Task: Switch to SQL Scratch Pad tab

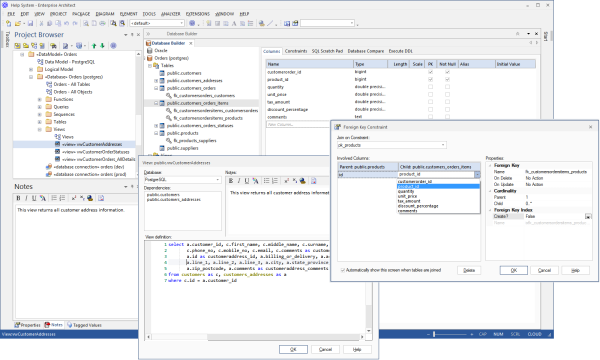Action: (x=327, y=51)
